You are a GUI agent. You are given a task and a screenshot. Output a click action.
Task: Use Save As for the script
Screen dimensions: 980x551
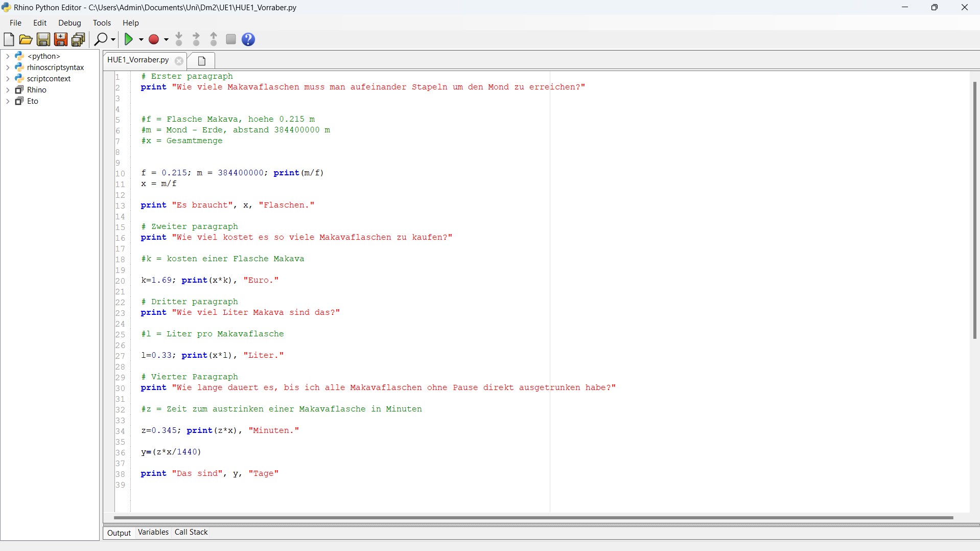pos(61,39)
